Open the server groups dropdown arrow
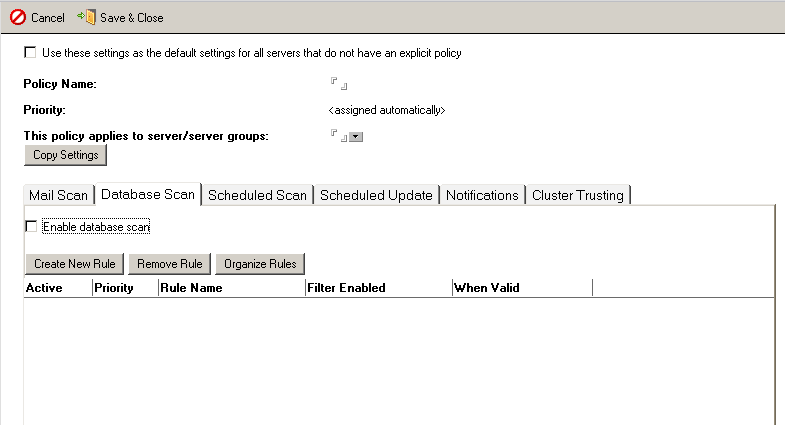This screenshot has height=425, width=785. click(x=355, y=137)
